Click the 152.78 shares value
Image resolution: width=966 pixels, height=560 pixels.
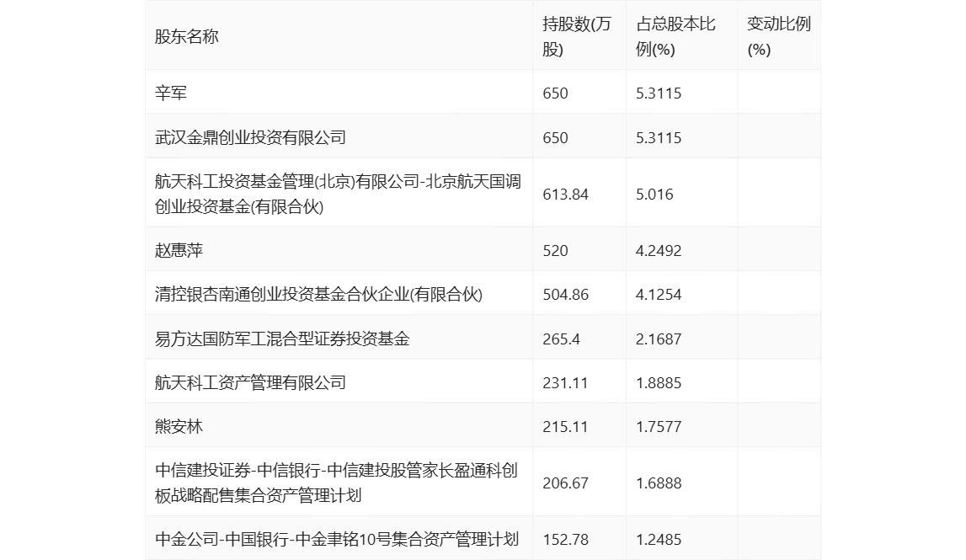click(x=566, y=540)
